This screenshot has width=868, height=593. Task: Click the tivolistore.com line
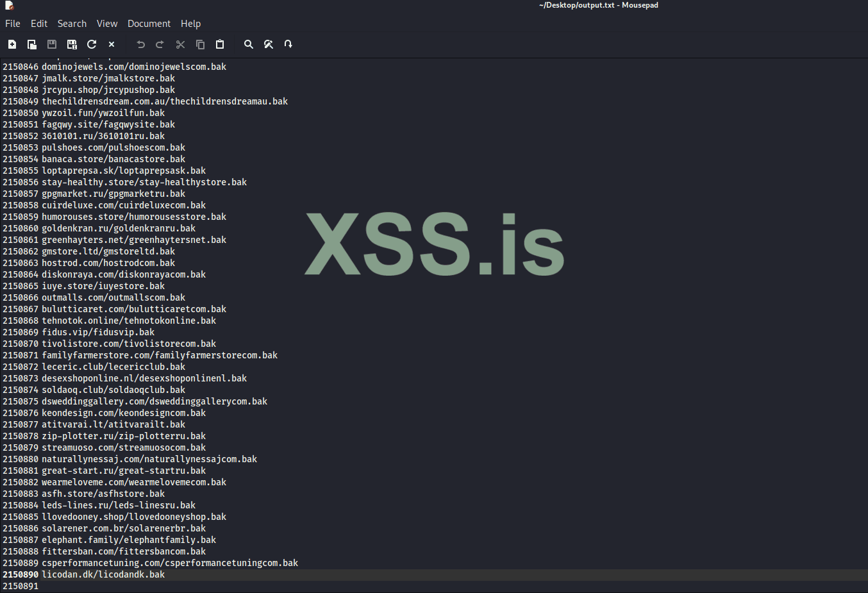(x=129, y=344)
